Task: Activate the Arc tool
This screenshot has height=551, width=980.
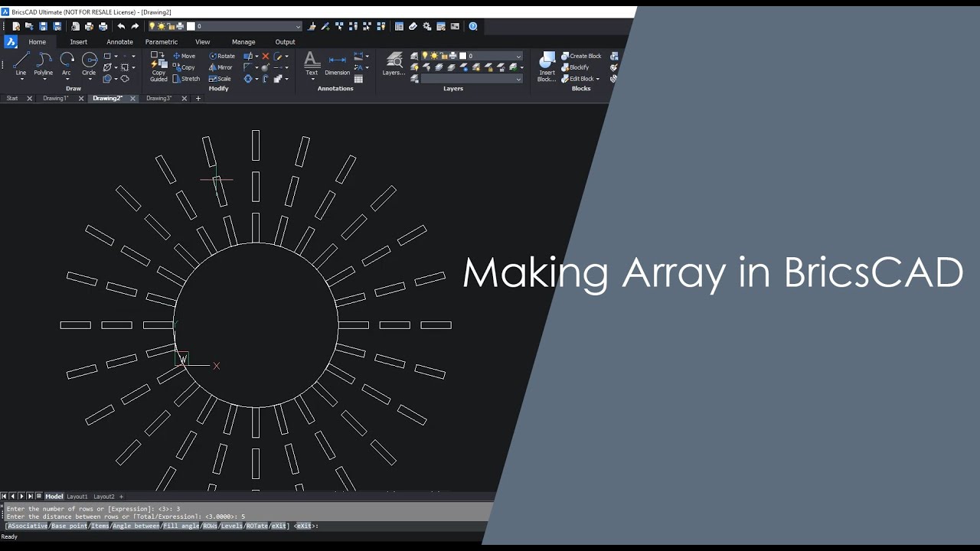Action: click(x=67, y=63)
